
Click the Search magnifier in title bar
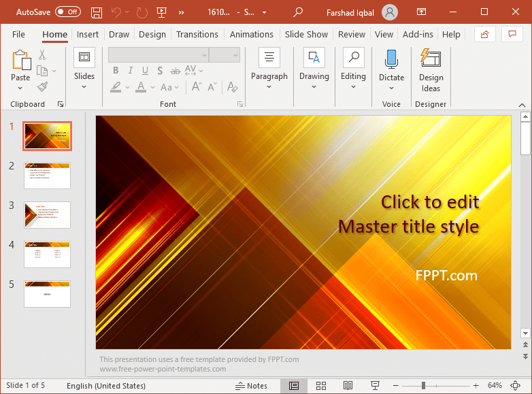(297, 12)
